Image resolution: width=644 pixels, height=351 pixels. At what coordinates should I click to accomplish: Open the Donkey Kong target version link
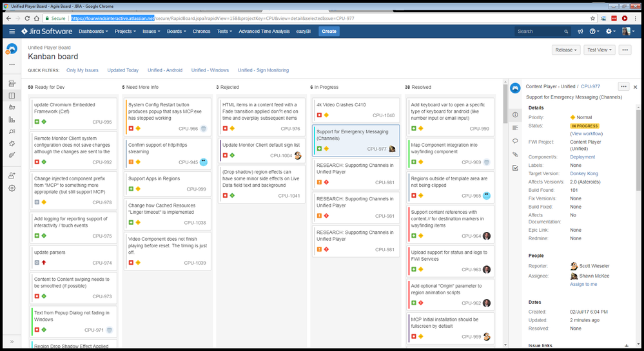(584, 174)
